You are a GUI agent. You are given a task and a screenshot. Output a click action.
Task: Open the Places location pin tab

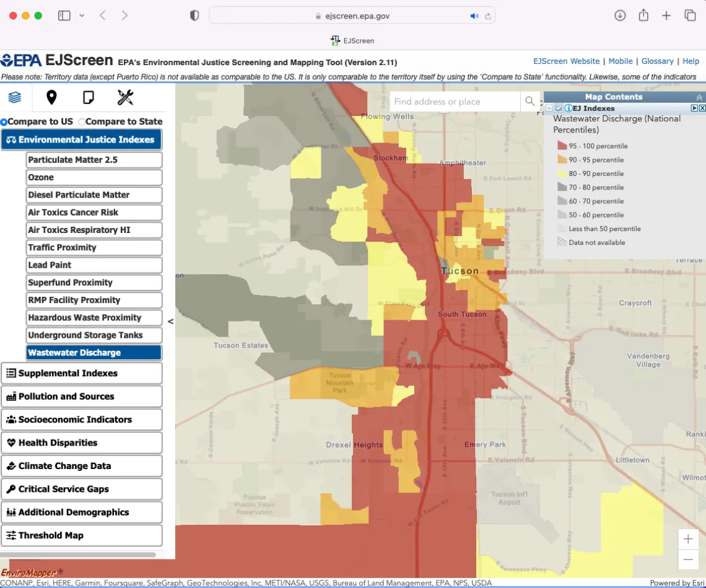52,97
